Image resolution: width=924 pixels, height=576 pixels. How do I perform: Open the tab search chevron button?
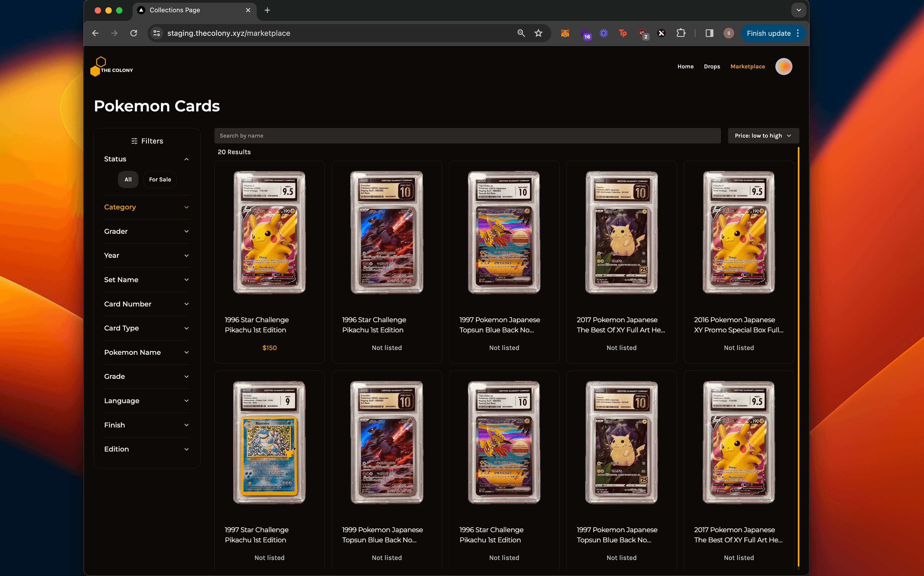tap(799, 10)
